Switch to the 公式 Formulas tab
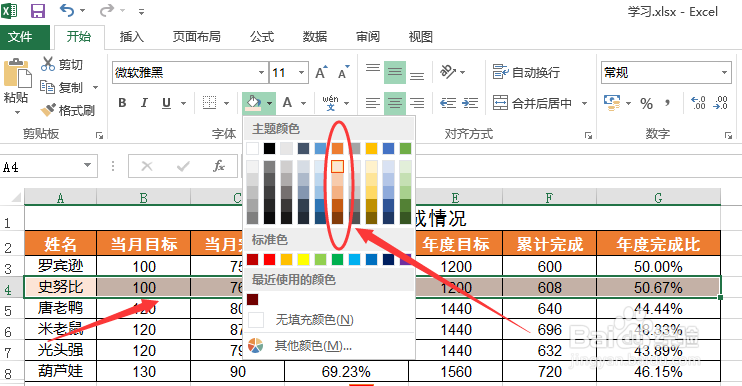The image size is (742, 386). point(262,37)
